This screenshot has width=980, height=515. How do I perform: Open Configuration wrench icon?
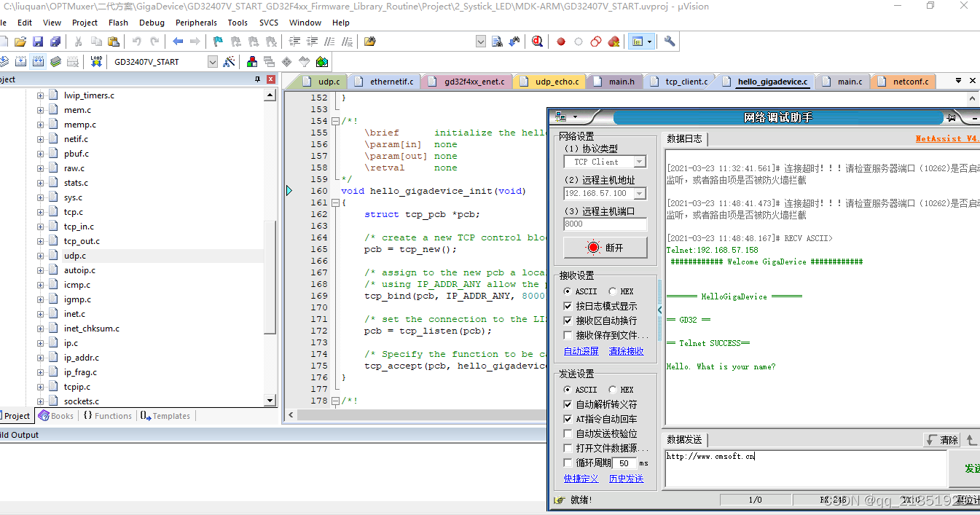coord(670,42)
